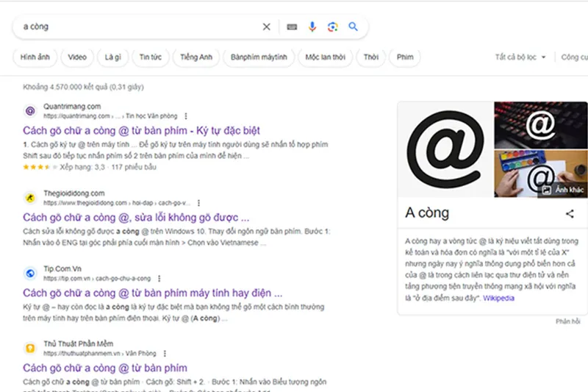
Task: Open Thủ Thuật Phần Mềm result's three-dot menu
Action: tap(165, 353)
